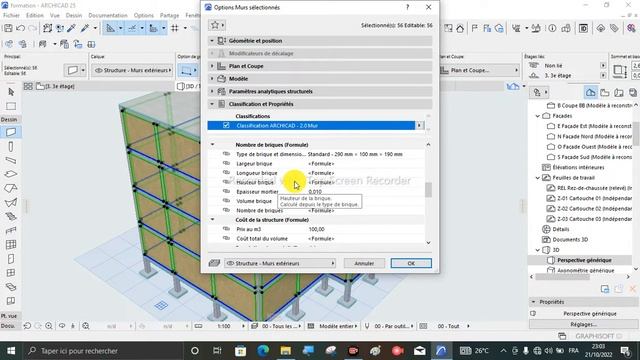Select S Façade Sud in Navigator
Image resolution: width=640 pixels, height=360 pixels.
(x=594, y=157)
